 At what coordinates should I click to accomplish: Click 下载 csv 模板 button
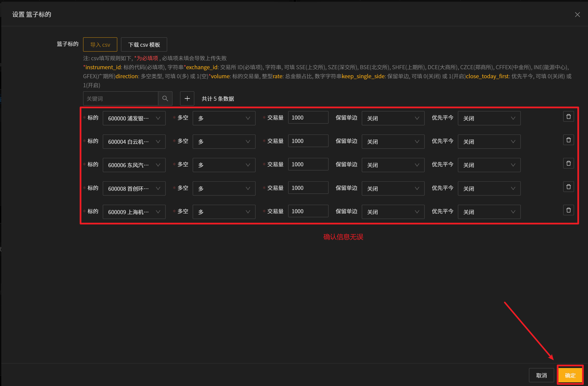click(144, 45)
